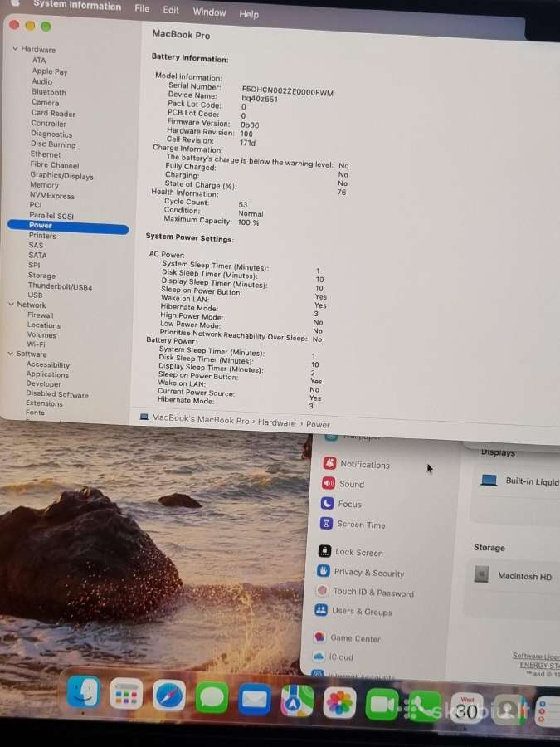This screenshot has width=560, height=747.
Task: Click the battery serial number F5DHCN002ZE0000FWM
Action: tap(287, 90)
